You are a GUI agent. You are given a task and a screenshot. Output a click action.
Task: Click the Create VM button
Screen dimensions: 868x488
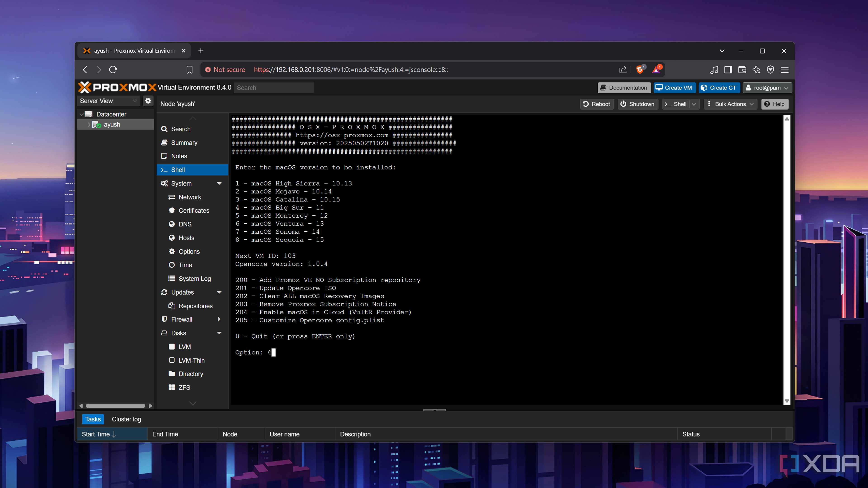coord(674,88)
